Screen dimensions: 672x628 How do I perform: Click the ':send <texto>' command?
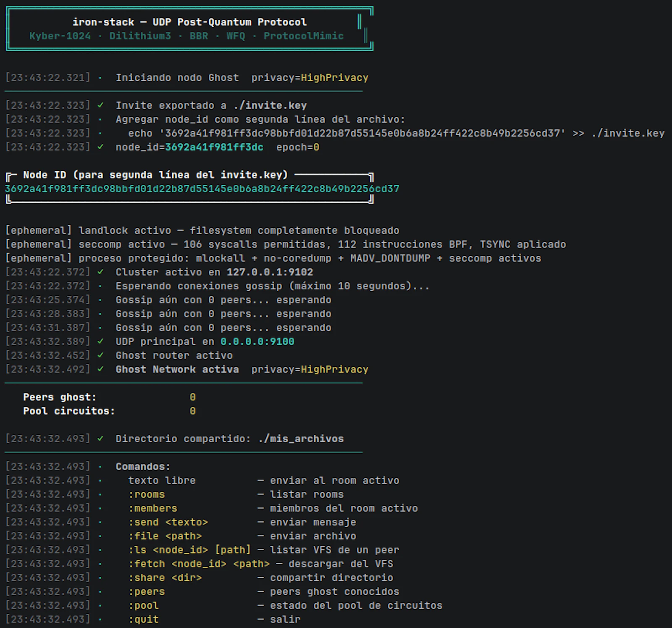[x=168, y=522]
